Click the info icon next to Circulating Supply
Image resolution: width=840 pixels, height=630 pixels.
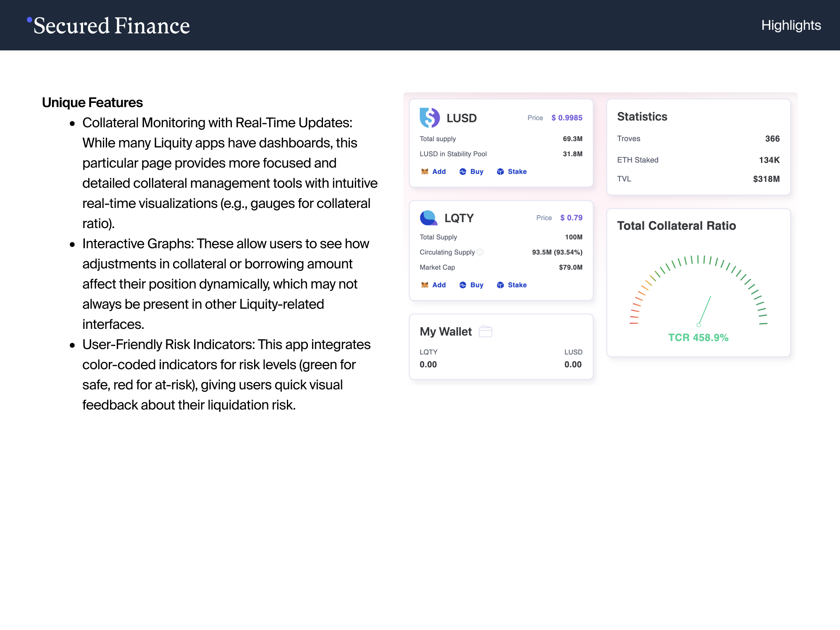(x=480, y=252)
